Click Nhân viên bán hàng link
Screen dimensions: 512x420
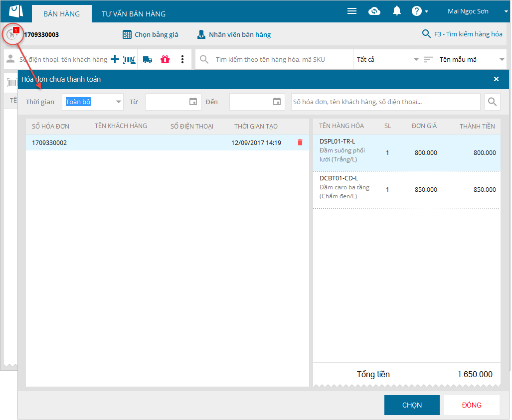(234, 34)
